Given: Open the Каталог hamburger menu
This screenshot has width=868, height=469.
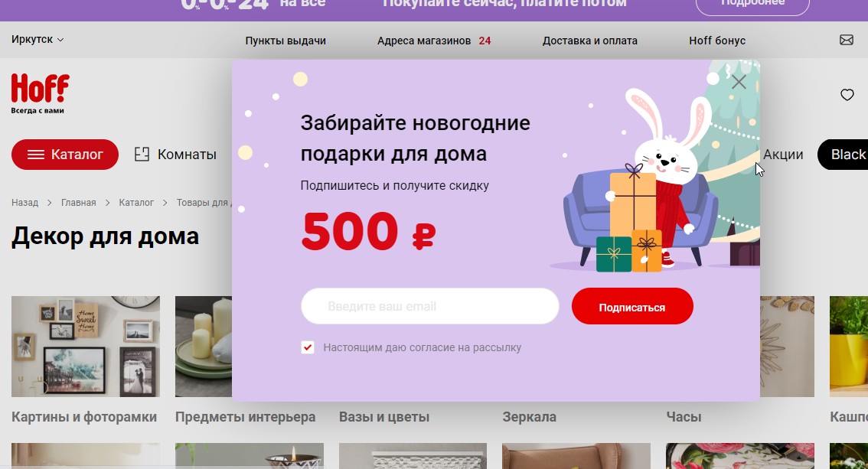Looking at the screenshot, I should click(65, 155).
